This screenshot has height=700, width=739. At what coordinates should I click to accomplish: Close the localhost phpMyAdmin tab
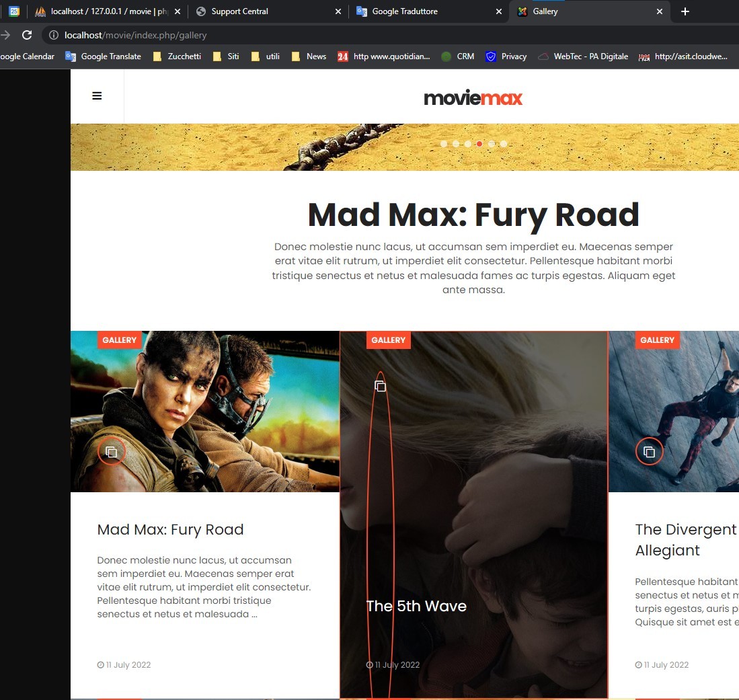point(178,11)
